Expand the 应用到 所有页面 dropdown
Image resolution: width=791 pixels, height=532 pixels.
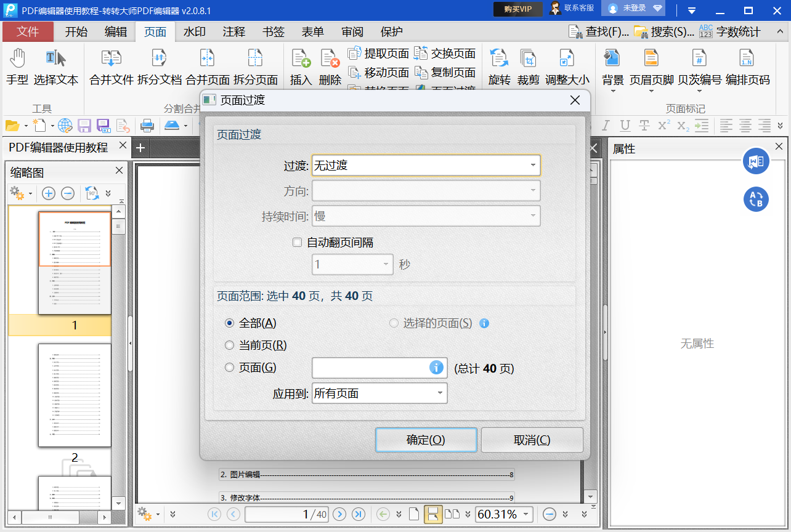(x=379, y=393)
